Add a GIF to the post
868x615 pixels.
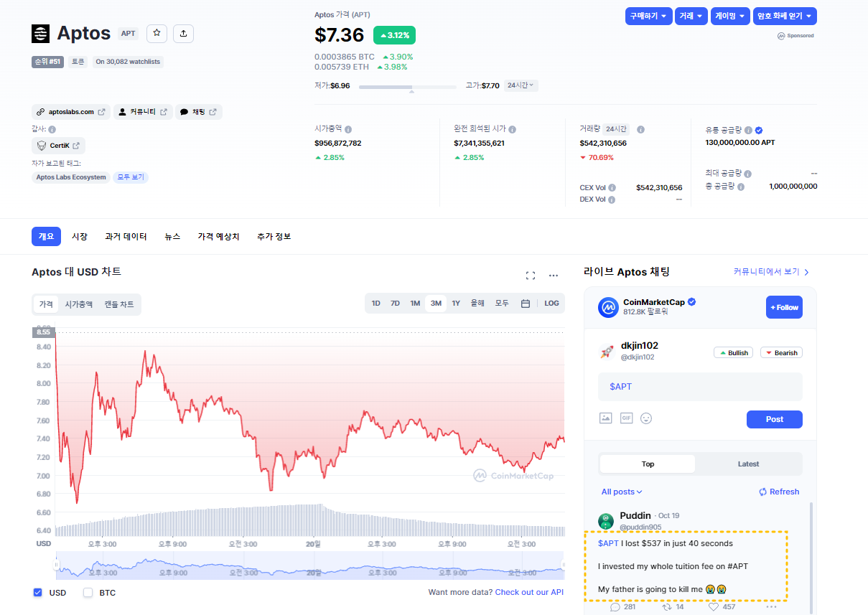[626, 418]
